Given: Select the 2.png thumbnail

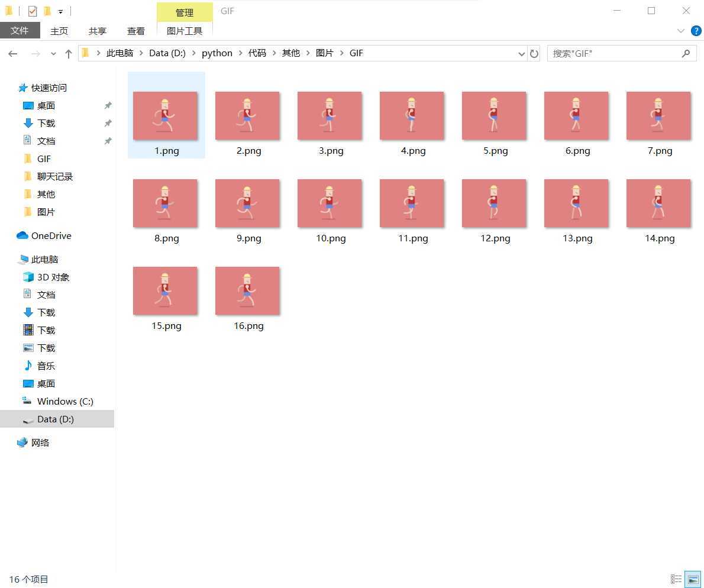Looking at the screenshot, I should click(x=247, y=116).
